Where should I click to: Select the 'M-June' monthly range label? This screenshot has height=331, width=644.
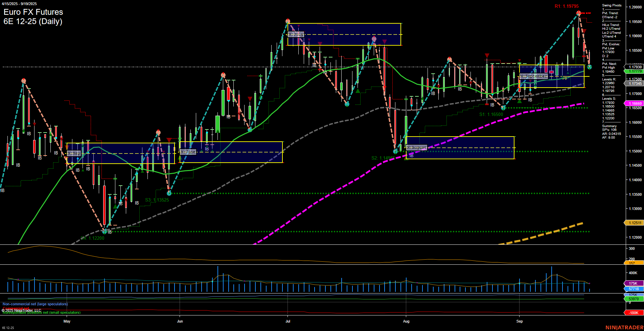[188, 152]
